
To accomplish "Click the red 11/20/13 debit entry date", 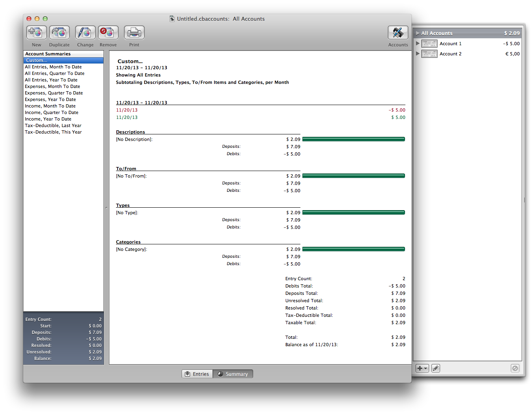I will click(x=127, y=110).
